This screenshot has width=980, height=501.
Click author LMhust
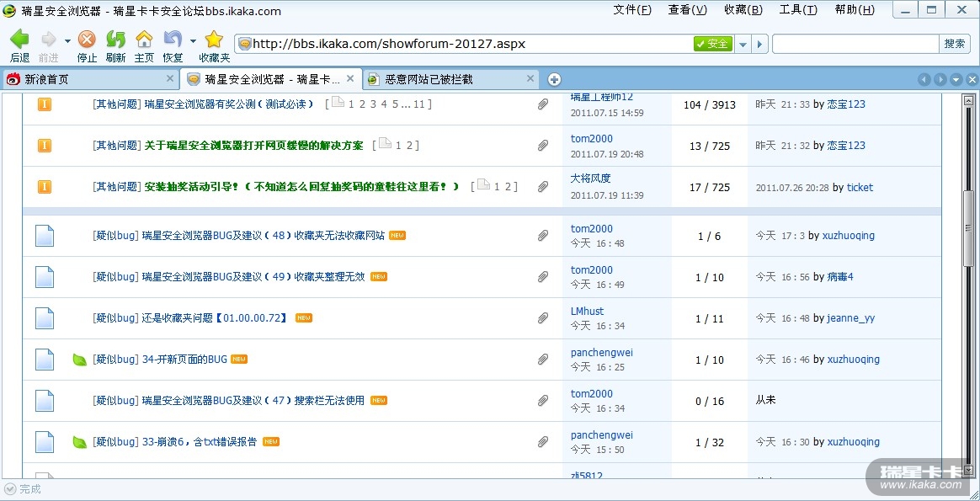[587, 311]
